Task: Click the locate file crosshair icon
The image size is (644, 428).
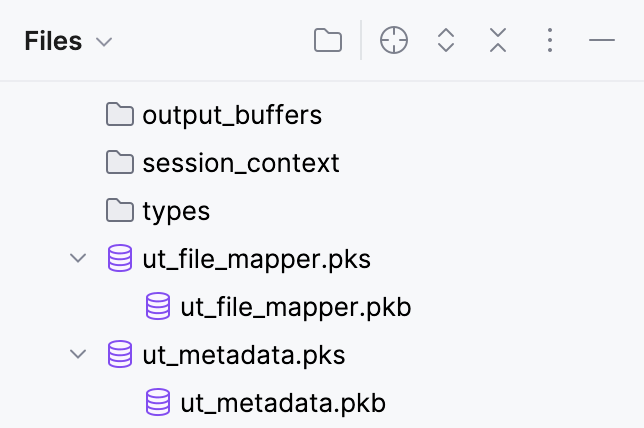Action: (x=395, y=41)
